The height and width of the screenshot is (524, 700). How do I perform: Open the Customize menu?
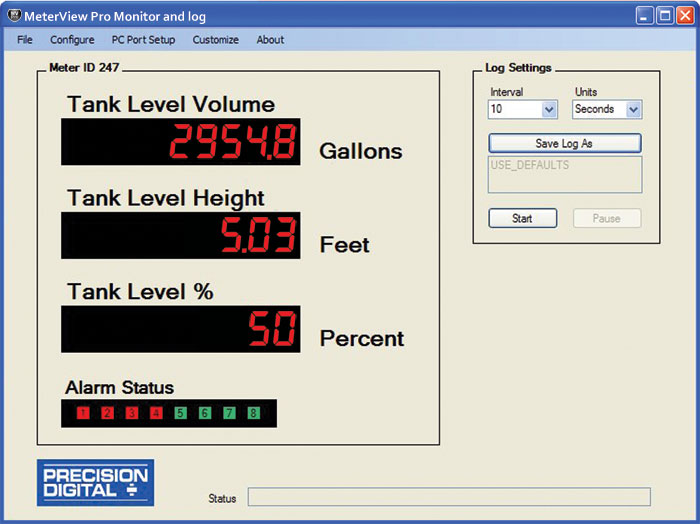click(x=216, y=40)
